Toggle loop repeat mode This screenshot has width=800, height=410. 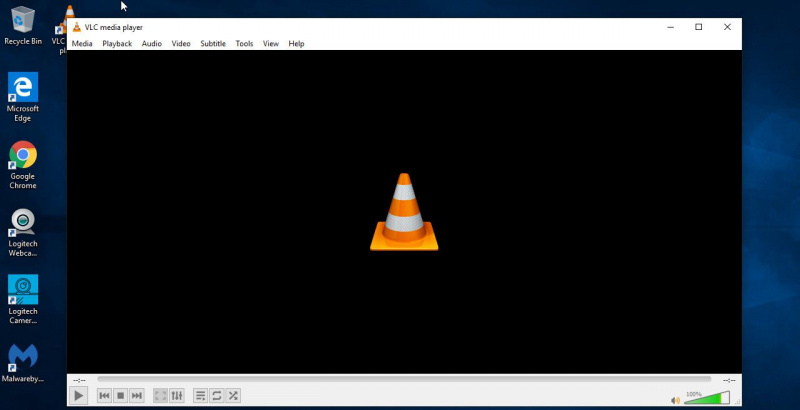217,395
